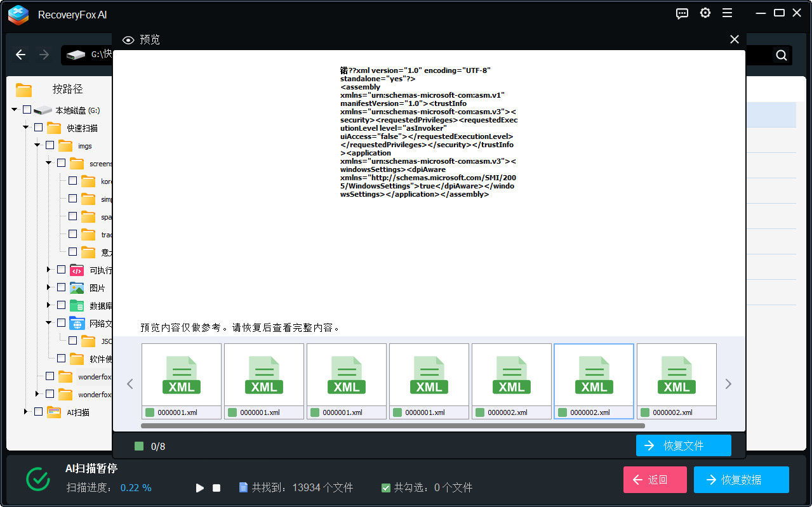Image resolution: width=812 pixels, height=507 pixels.
Task: Tick the 本地磁盘 (G:) checkbox
Action: point(27,110)
